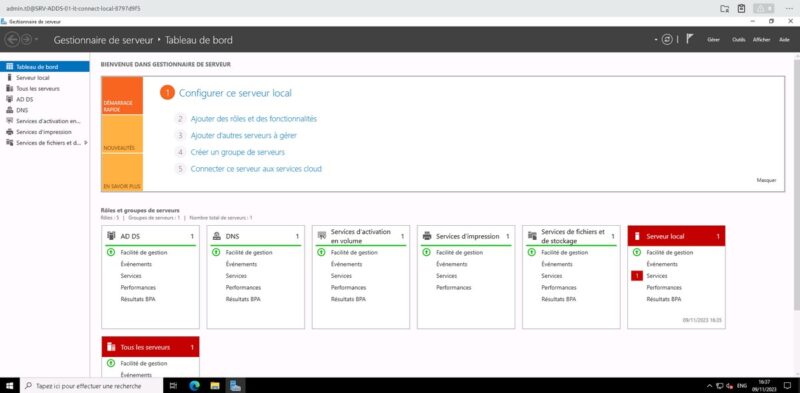The width and height of the screenshot is (800, 393).
Task: Click the Serveur local tile header
Action: pyautogui.click(x=677, y=236)
